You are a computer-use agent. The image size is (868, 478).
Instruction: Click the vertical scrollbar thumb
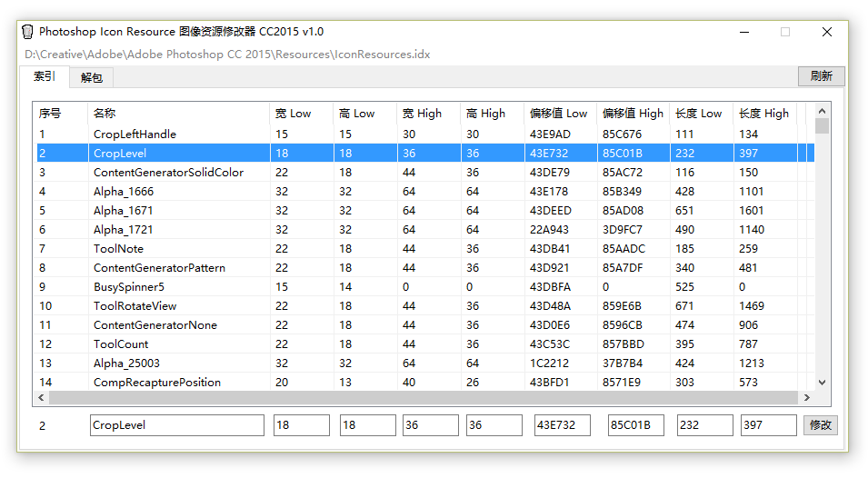(x=822, y=126)
